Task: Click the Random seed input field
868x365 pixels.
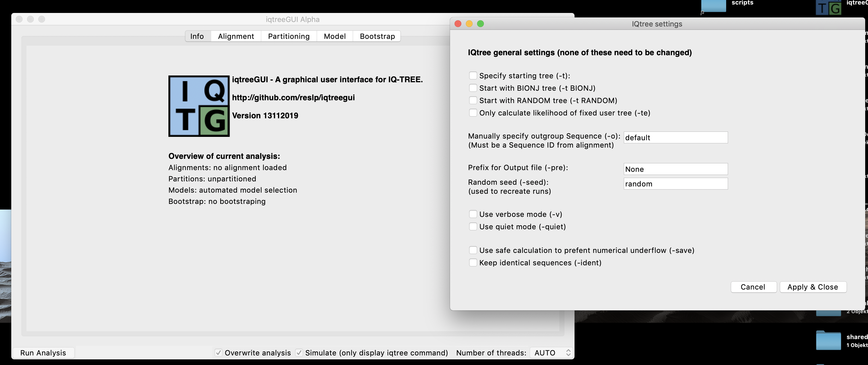Action: 675,184
